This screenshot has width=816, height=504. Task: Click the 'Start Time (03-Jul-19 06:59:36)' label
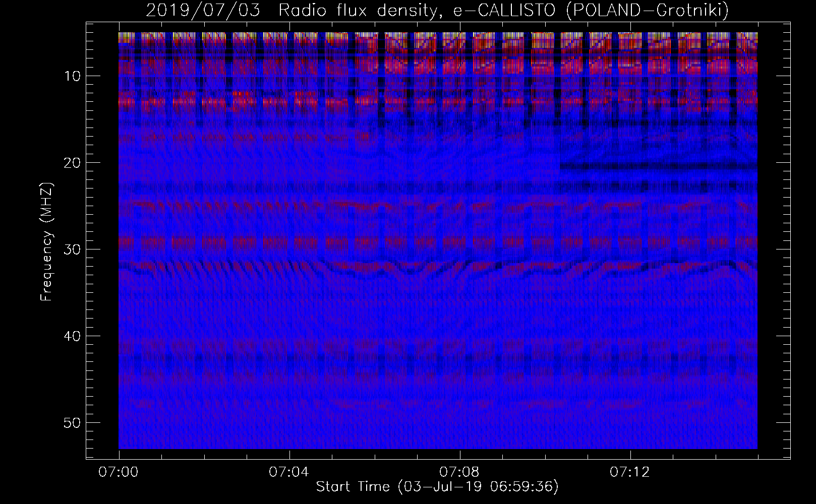click(x=437, y=487)
